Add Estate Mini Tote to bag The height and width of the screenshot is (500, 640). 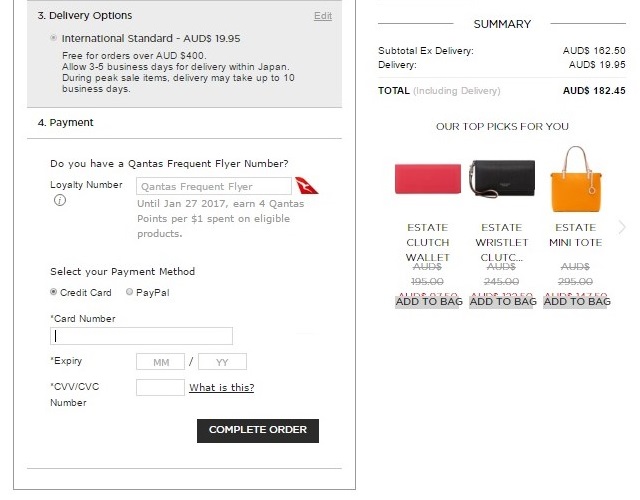(x=575, y=301)
